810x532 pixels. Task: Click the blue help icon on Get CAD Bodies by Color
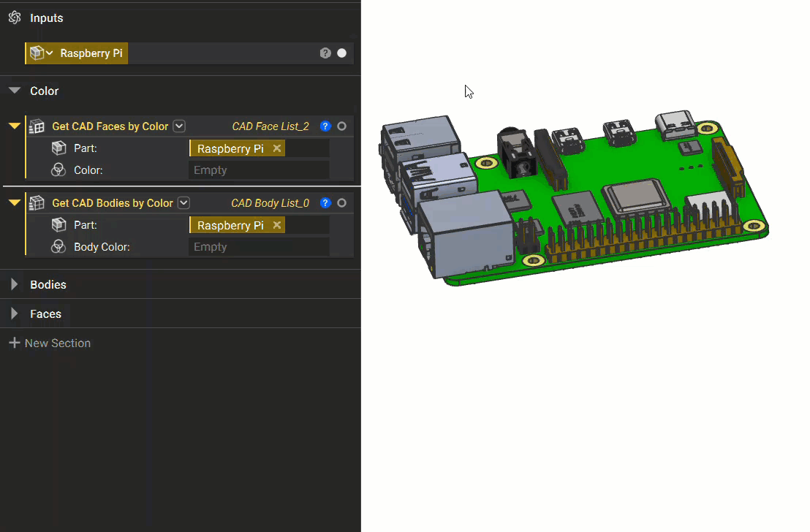tap(325, 202)
